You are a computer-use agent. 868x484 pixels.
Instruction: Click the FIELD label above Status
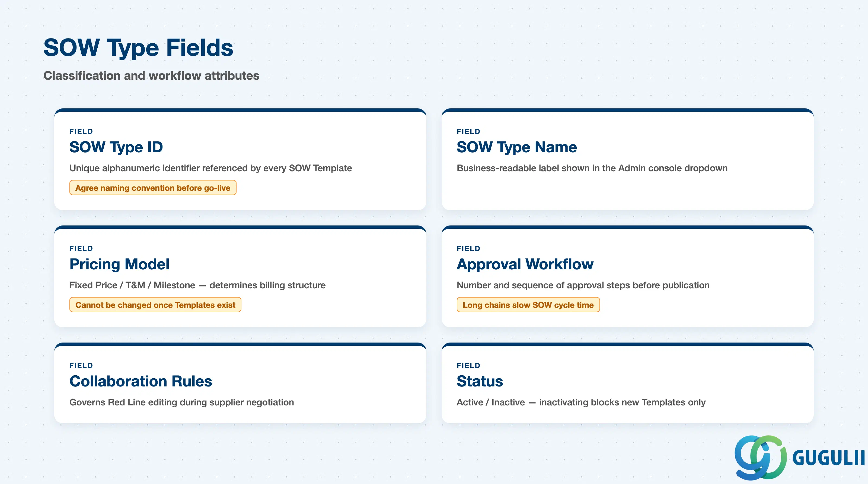point(468,366)
